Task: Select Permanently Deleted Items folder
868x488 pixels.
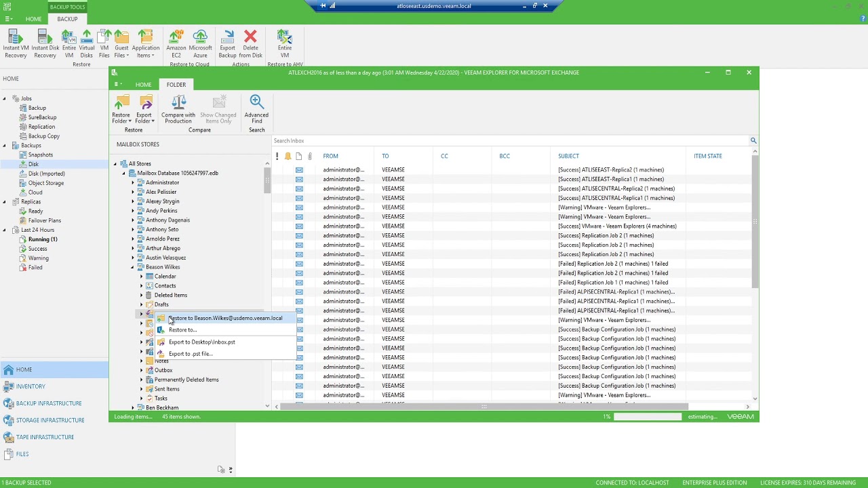Action: (x=186, y=380)
